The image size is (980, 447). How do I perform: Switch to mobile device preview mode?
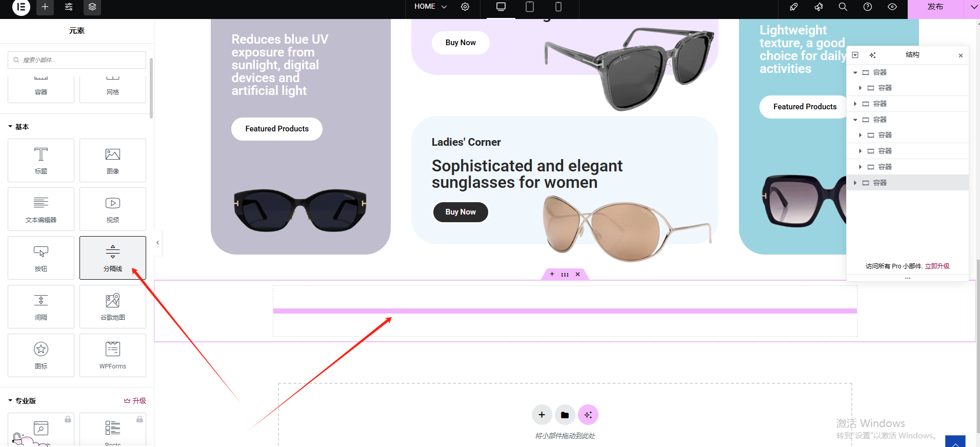(558, 7)
